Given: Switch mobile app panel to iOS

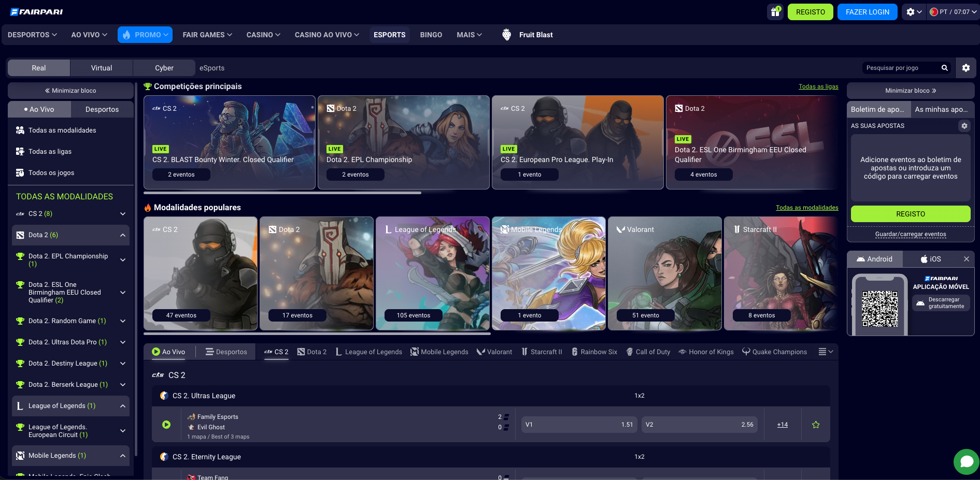Looking at the screenshot, I should (930, 259).
